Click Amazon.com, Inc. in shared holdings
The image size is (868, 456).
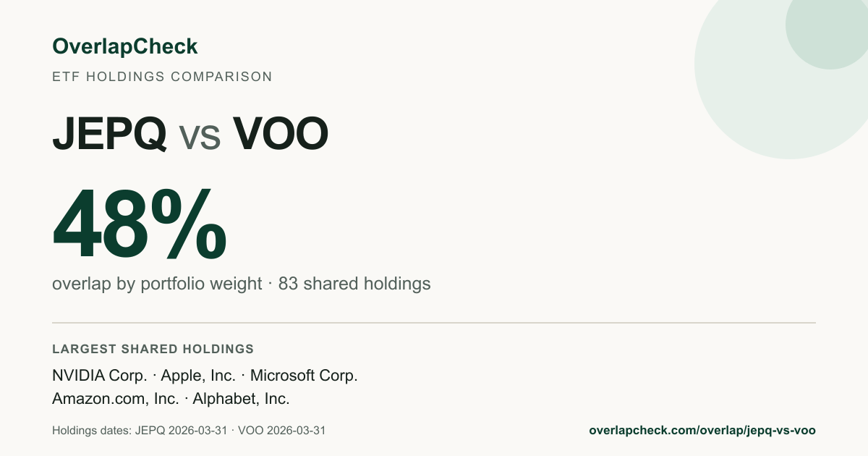coord(116,399)
